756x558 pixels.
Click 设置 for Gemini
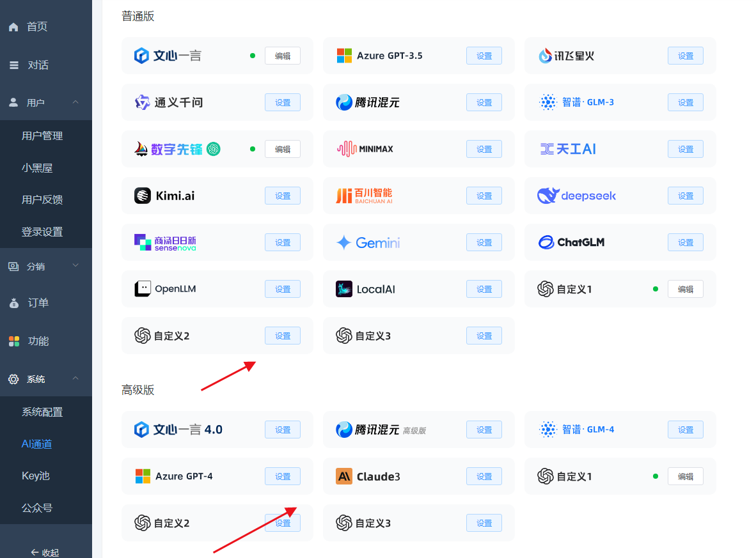pos(484,242)
